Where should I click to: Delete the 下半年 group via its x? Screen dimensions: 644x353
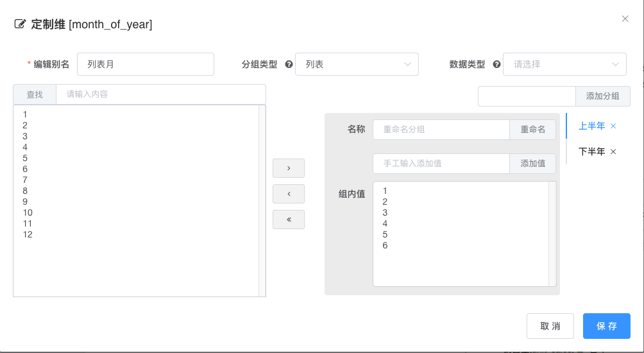[x=613, y=152]
